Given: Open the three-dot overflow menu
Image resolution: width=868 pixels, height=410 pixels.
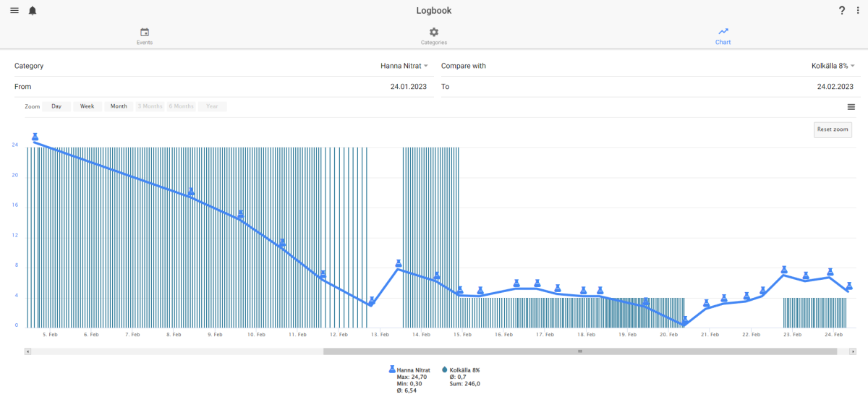Looking at the screenshot, I should pos(857,11).
